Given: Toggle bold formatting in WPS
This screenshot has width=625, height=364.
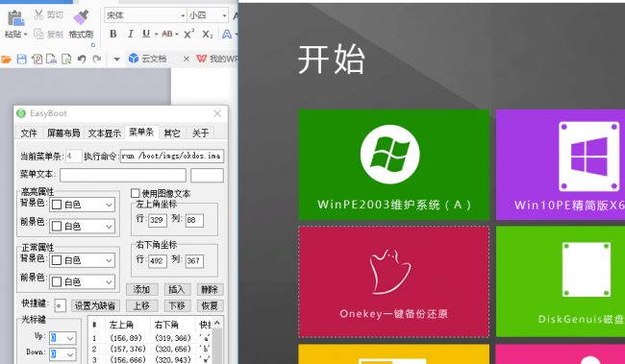Looking at the screenshot, I should coord(113,34).
